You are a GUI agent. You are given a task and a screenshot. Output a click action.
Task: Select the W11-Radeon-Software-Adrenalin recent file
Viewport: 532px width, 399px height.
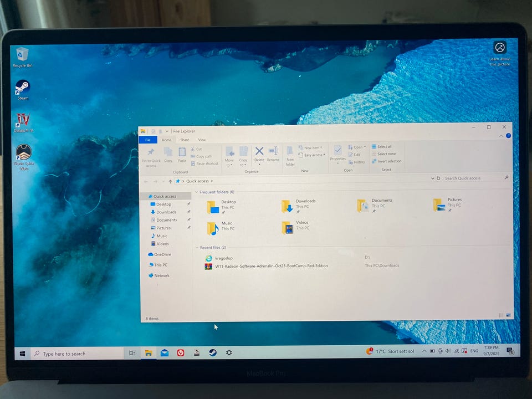tap(267, 266)
